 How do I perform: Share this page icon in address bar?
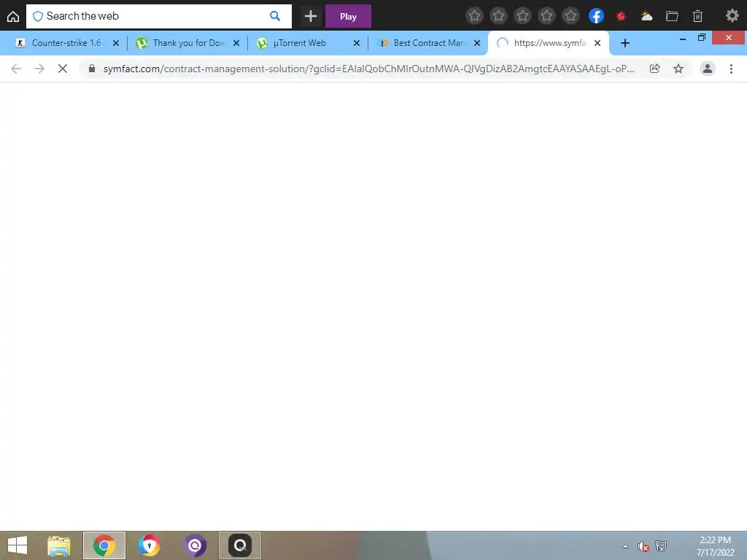tap(654, 69)
